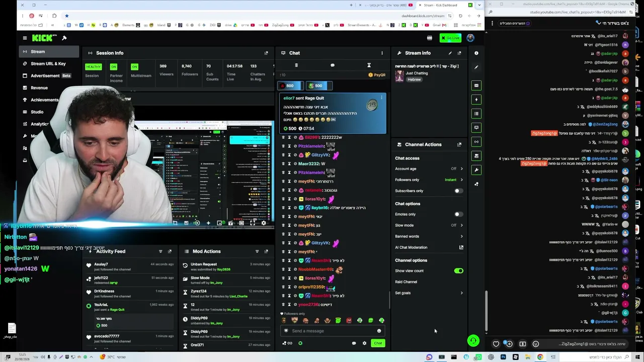Image resolution: width=644 pixels, height=362 pixels.
Task: Pop out the Mod Actions panel
Action: point(266,251)
